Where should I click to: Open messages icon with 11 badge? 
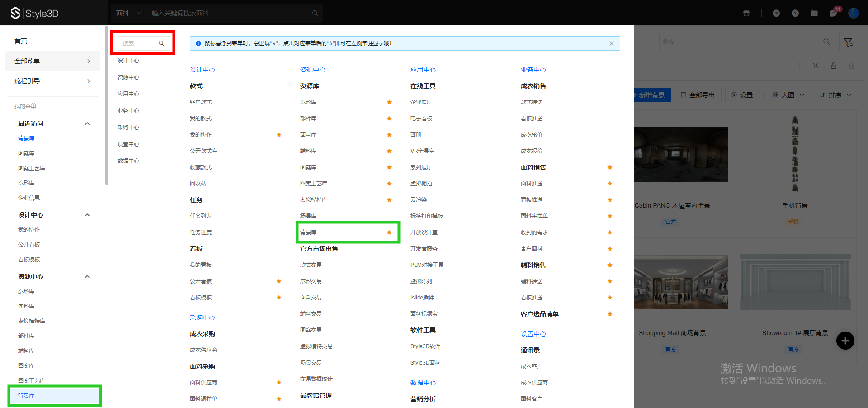click(833, 13)
